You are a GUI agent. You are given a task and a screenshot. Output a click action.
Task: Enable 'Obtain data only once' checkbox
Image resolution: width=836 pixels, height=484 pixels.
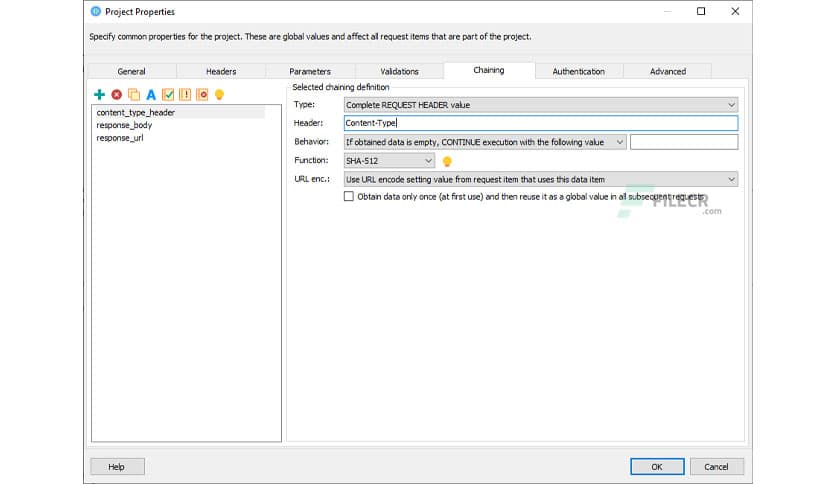349,196
